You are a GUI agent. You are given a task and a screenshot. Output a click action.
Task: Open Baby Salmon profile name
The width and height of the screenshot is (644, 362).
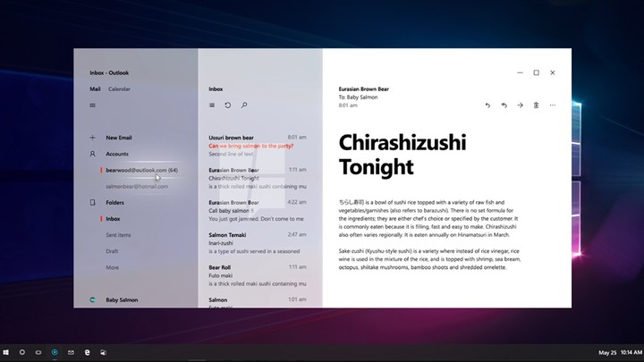point(122,300)
